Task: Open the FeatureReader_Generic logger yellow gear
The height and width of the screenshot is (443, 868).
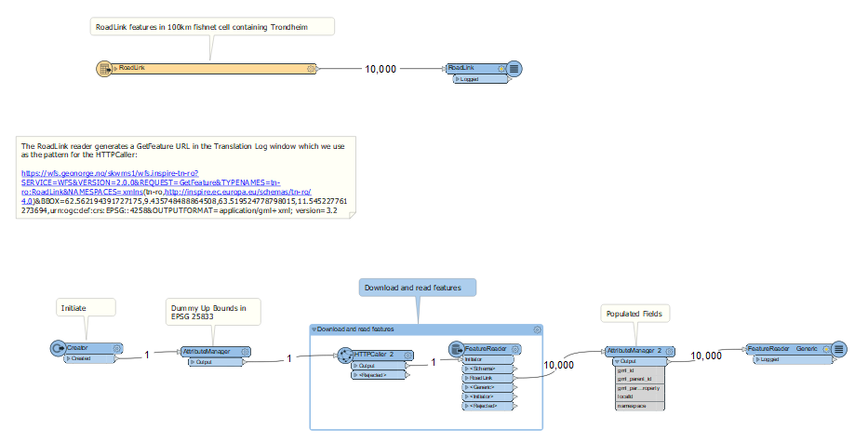Action: [826, 349]
